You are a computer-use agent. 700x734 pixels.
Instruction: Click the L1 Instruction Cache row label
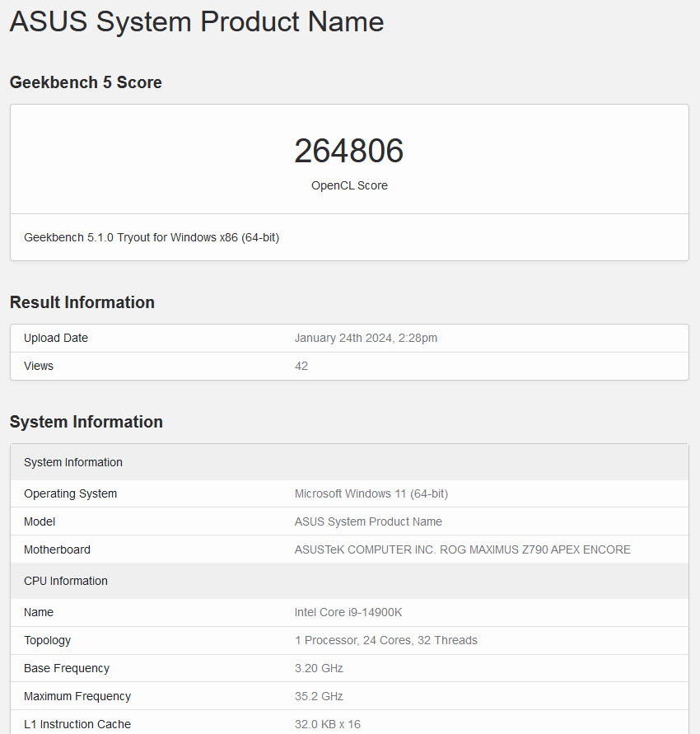point(77,724)
